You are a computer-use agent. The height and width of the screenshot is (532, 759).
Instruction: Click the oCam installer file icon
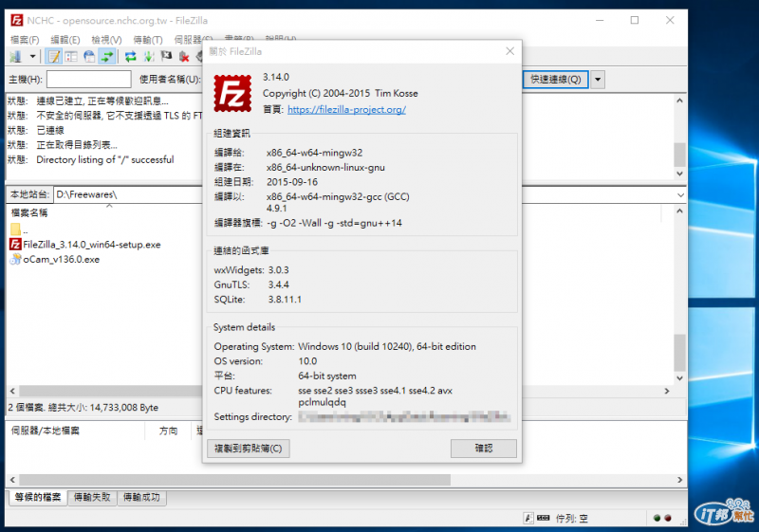point(15,259)
